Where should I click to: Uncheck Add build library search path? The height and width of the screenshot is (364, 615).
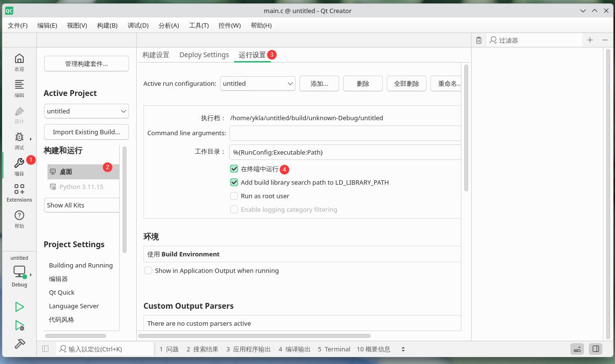pyautogui.click(x=234, y=183)
